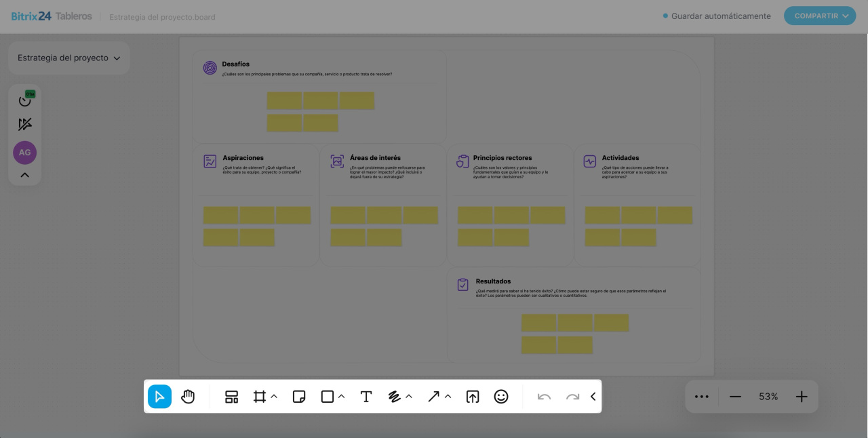868x438 pixels.
Task: Zoom in with the plus button
Action: [802, 397]
